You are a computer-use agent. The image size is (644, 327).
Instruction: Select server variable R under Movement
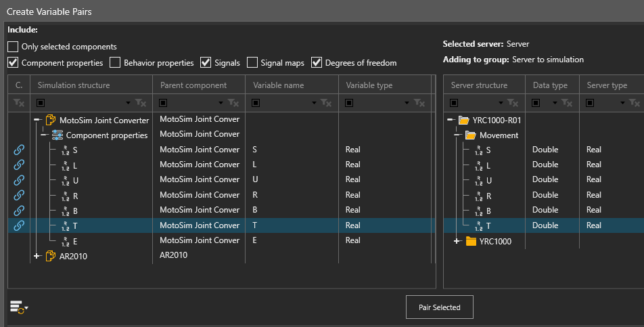tap(488, 196)
